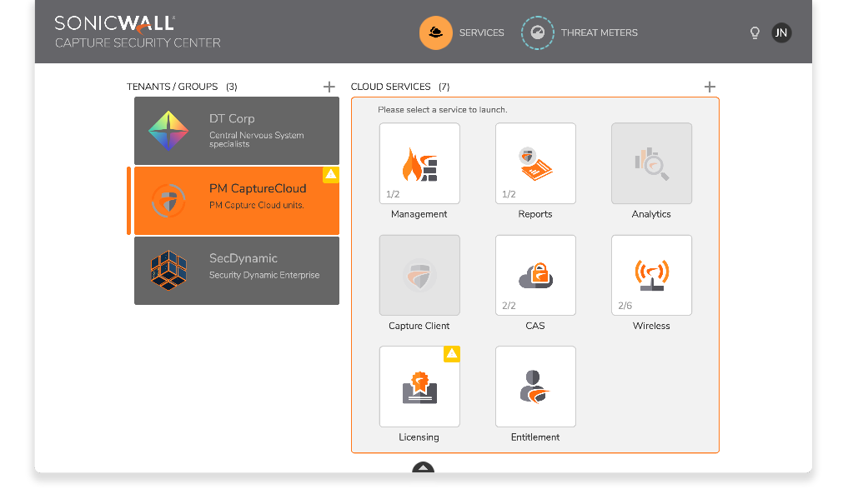
Task: Click the TENANTS / GROUPS heading
Action: [172, 87]
